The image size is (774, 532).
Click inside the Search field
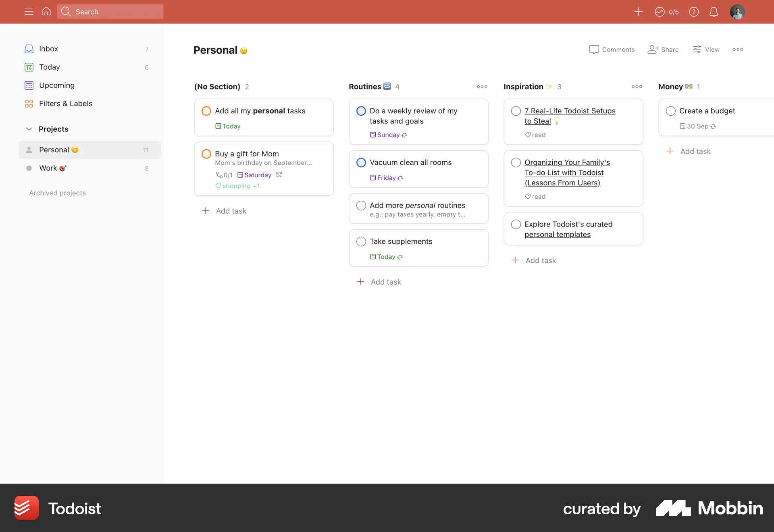coord(110,11)
